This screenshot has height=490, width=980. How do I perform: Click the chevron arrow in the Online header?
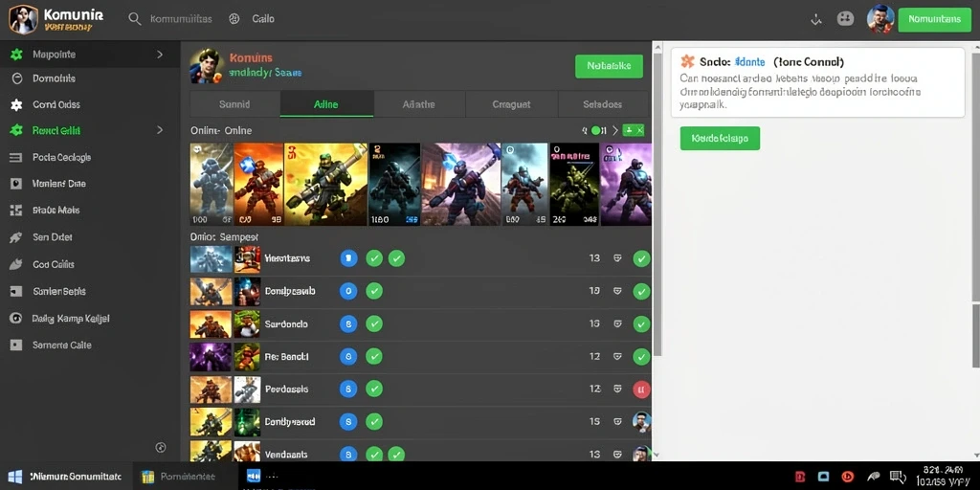615,130
